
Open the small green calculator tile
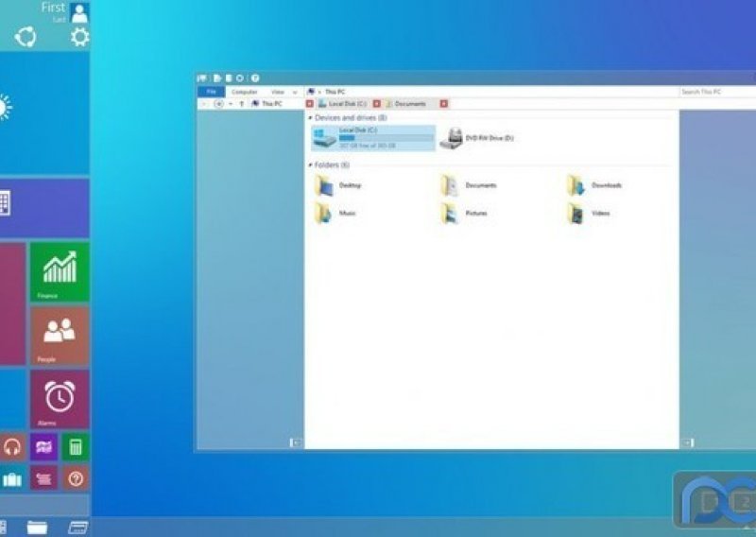coord(76,447)
